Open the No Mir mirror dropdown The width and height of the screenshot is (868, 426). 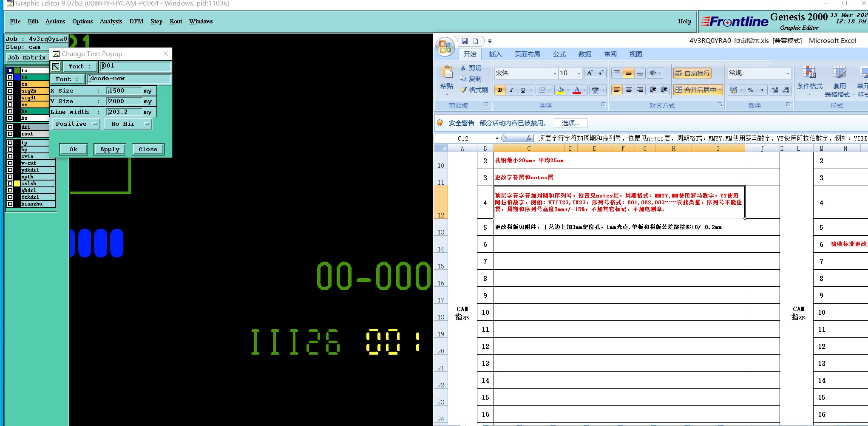pyautogui.click(x=128, y=124)
